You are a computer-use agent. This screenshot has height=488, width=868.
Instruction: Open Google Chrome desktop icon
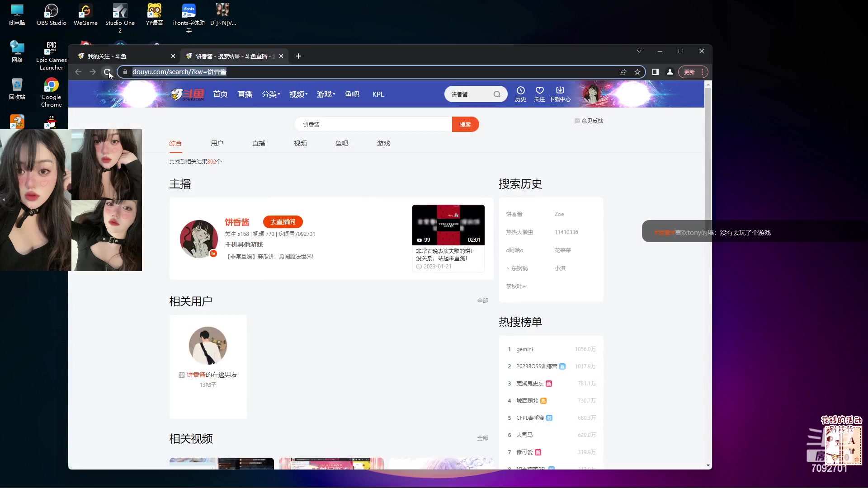pos(51,92)
